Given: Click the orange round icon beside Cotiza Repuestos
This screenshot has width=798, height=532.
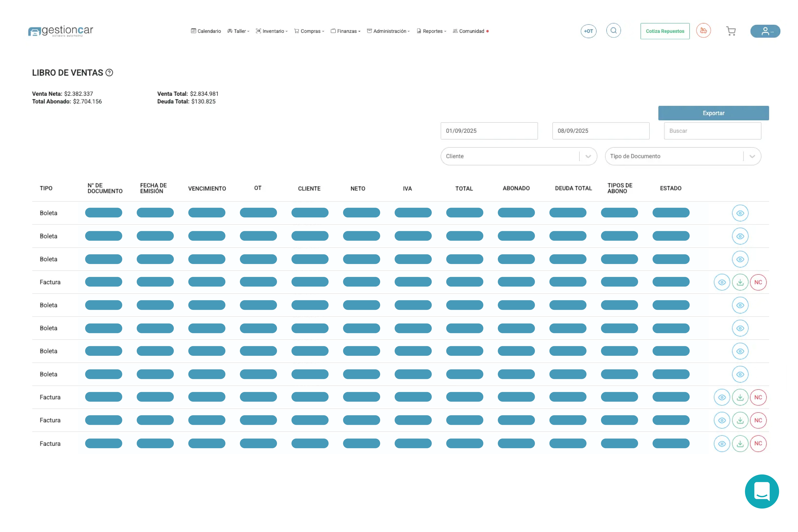Looking at the screenshot, I should click(x=703, y=31).
